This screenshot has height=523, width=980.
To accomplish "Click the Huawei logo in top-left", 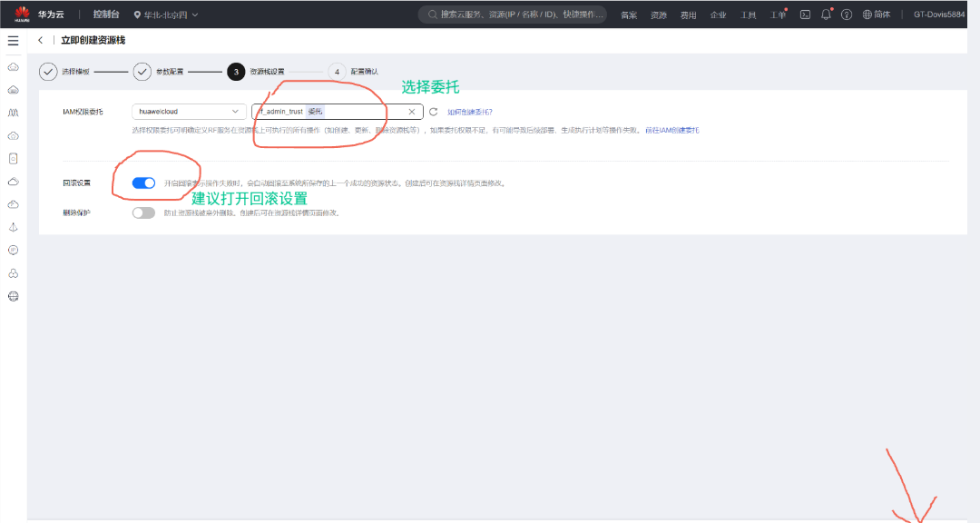I will 20,14.
